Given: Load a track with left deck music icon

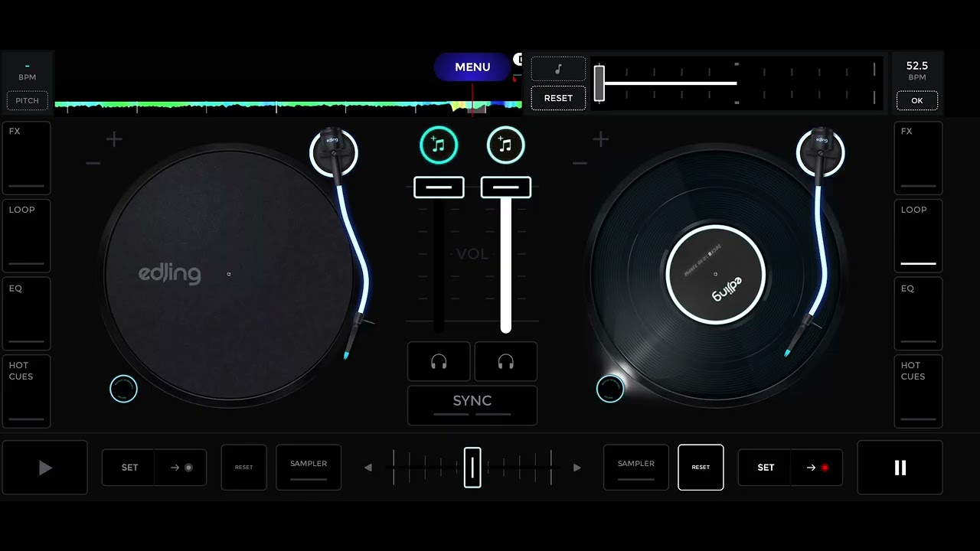Looking at the screenshot, I should (x=439, y=145).
